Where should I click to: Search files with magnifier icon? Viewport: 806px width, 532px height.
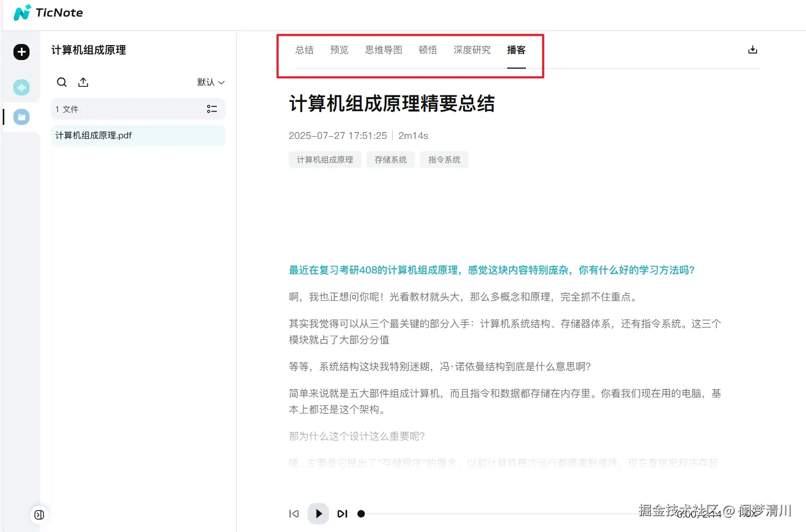[x=62, y=82]
